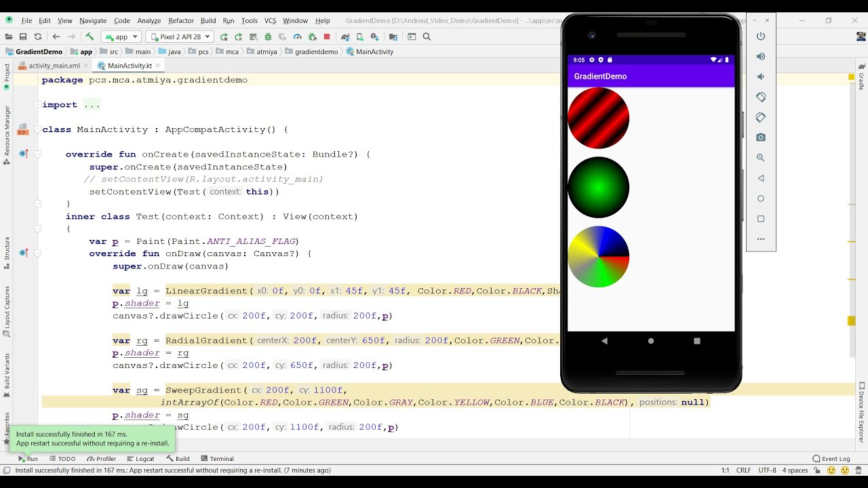Navigate forward with the right arrow icon

click(x=71, y=37)
